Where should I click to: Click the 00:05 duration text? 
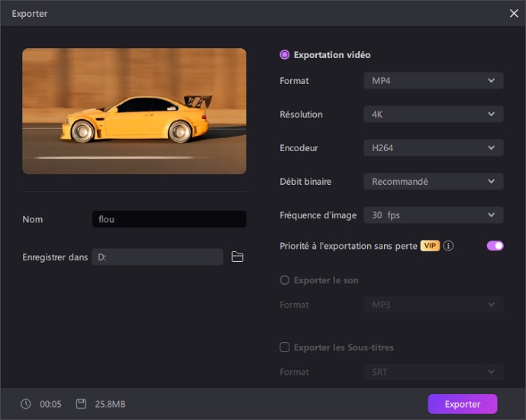(x=50, y=404)
